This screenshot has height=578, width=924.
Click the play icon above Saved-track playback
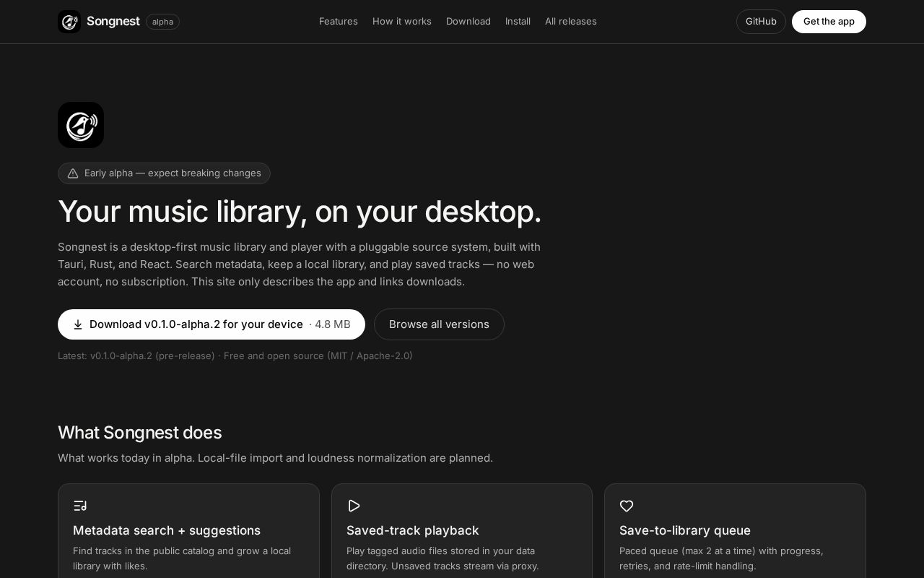point(354,506)
